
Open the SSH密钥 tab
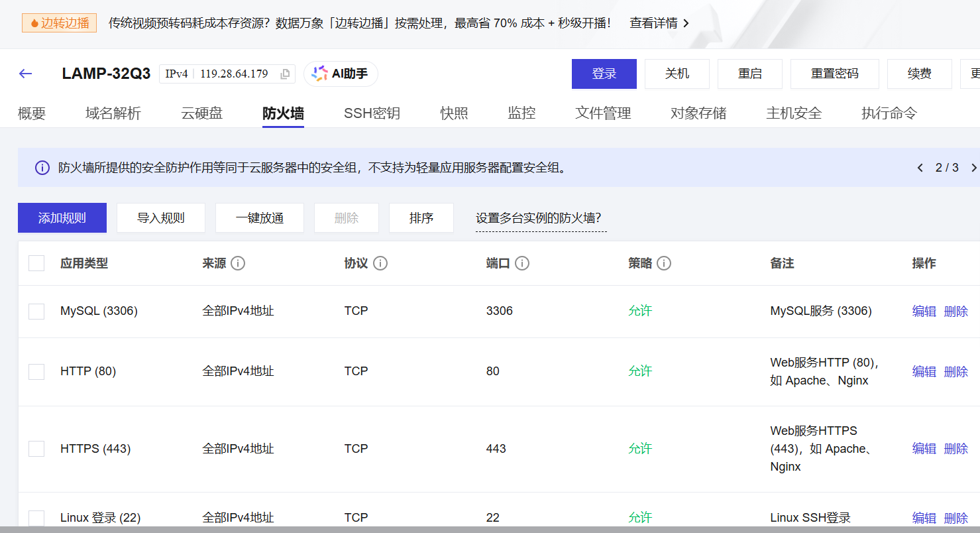372,113
